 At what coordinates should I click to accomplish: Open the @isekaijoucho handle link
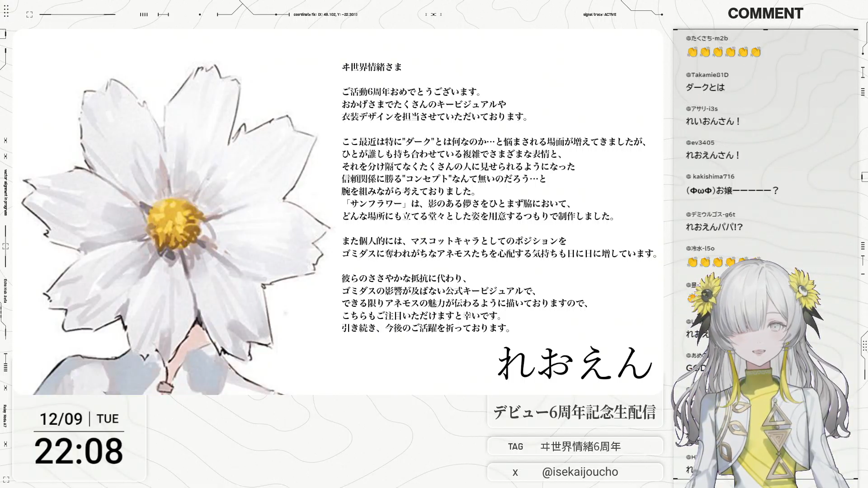(580, 472)
